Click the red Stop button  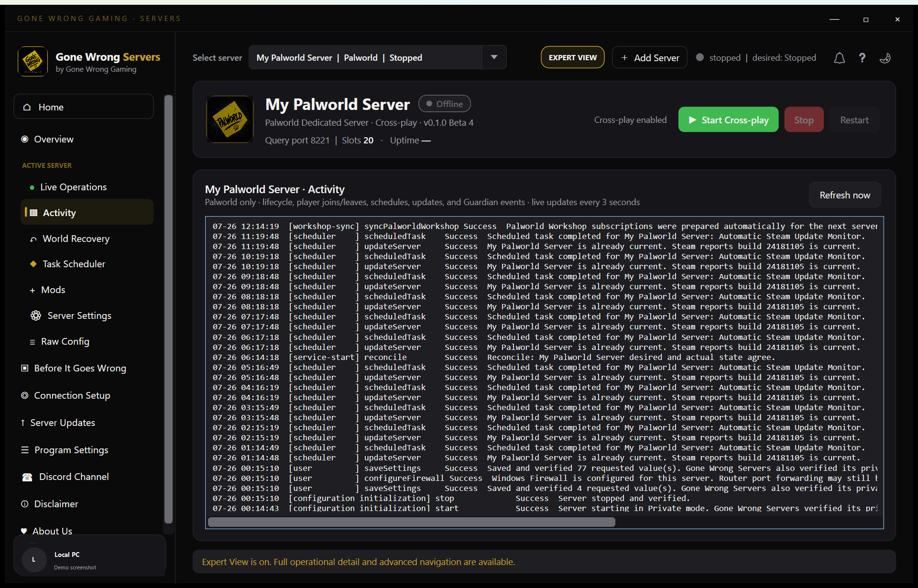(804, 120)
